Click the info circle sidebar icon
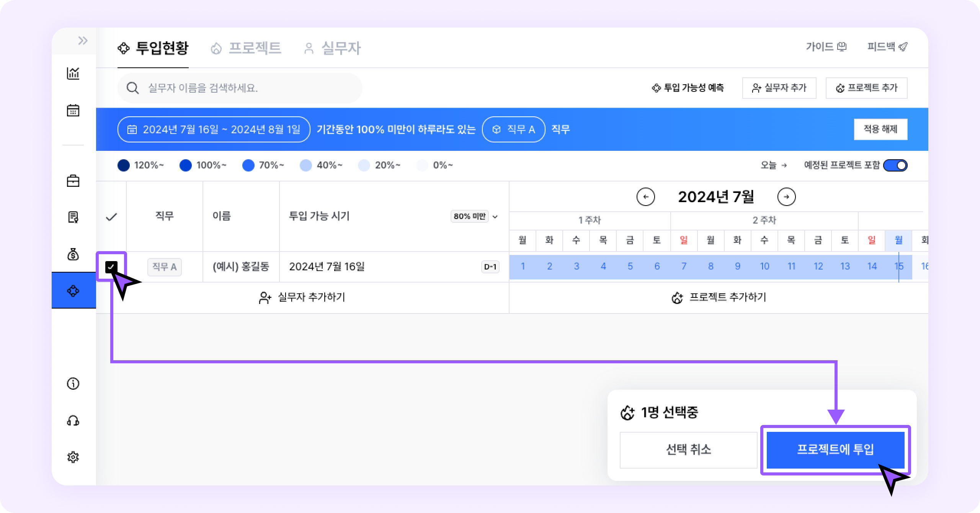 tap(73, 384)
